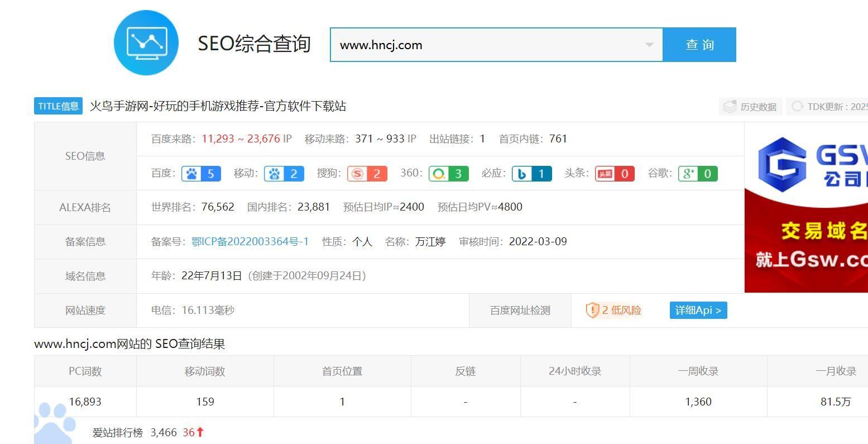The width and height of the screenshot is (868, 444).
Task: Click the 查询 search button
Action: pos(699,45)
